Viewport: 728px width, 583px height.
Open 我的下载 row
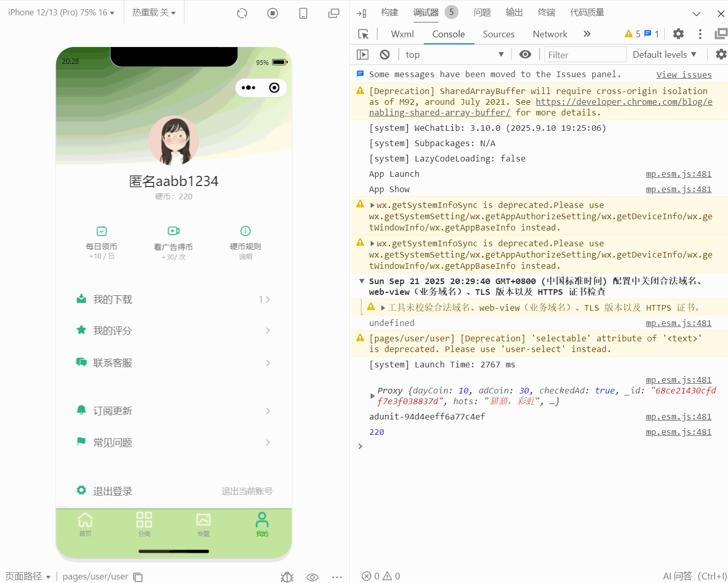tap(174, 299)
